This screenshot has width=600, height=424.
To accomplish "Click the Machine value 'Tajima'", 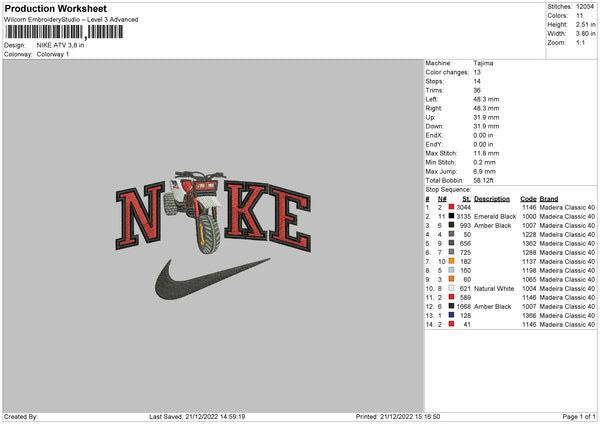I will 483,63.
